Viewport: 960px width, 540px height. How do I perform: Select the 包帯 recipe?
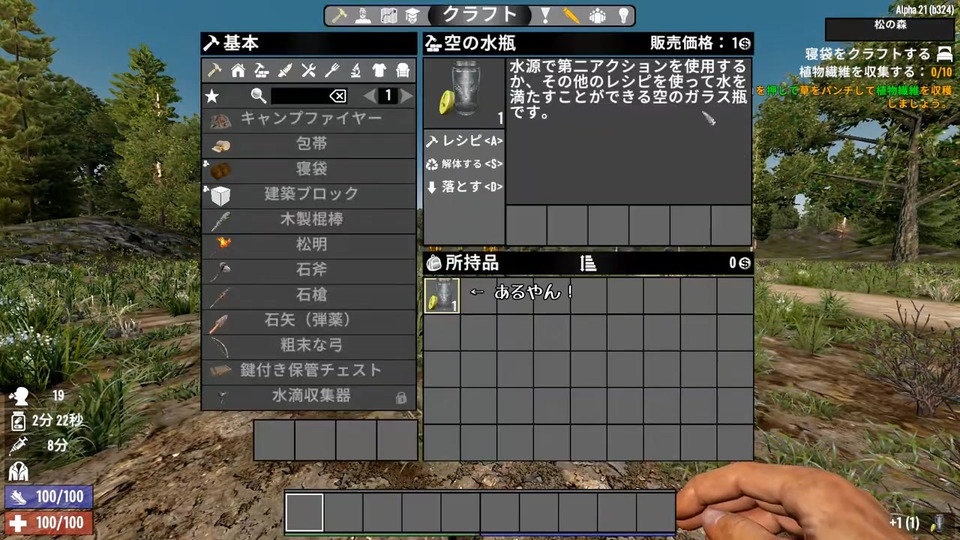[309, 144]
